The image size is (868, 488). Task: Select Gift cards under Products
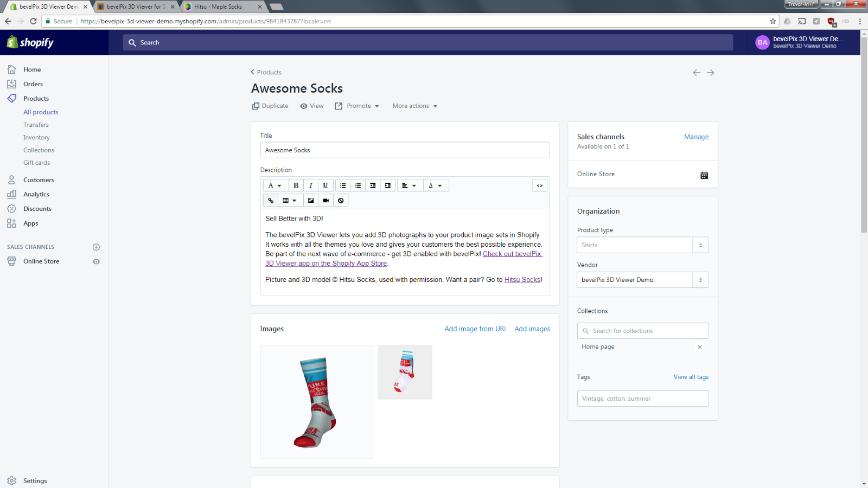pyautogui.click(x=36, y=163)
